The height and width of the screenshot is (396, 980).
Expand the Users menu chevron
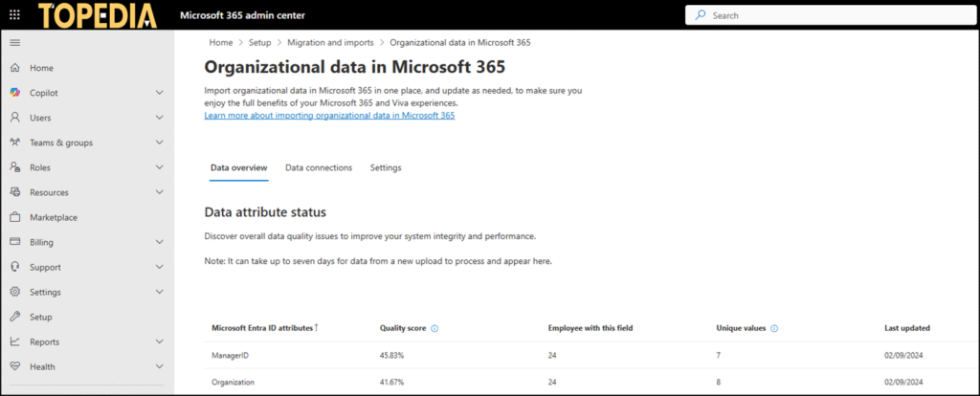click(x=160, y=118)
